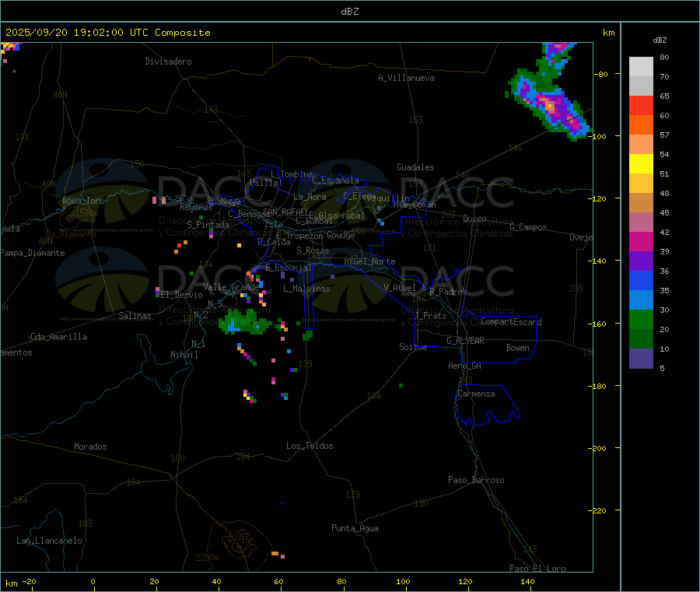Click the green echo patch near Valle_Grande
The width and height of the screenshot is (700, 592).
(243, 324)
